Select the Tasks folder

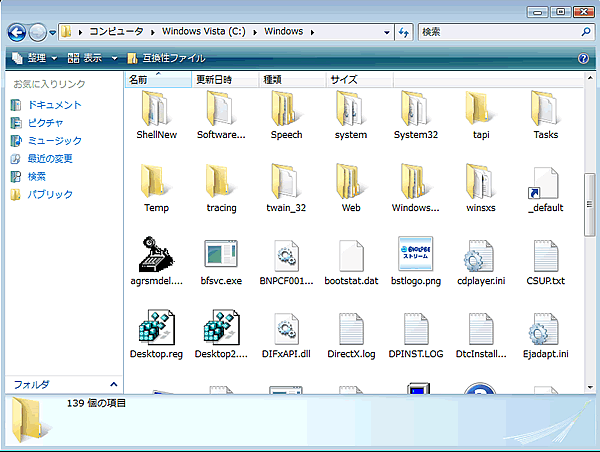point(546,115)
